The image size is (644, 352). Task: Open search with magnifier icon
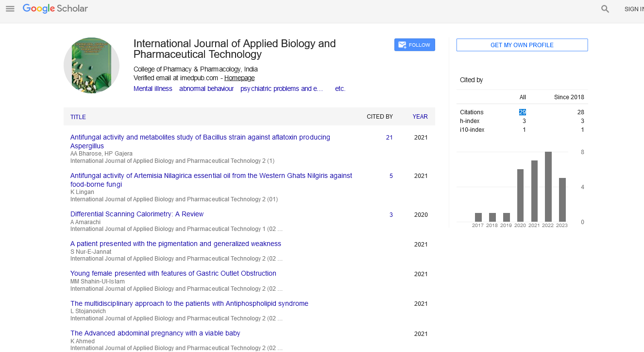click(x=605, y=9)
